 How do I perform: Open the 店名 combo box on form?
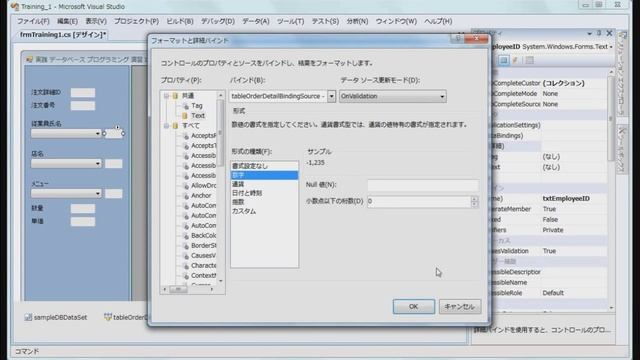(66, 164)
